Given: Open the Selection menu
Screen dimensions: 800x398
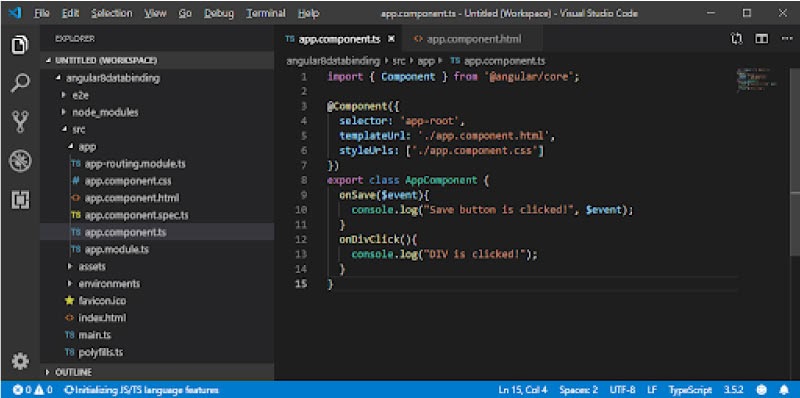Looking at the screenshot, I should coord(112,13).
